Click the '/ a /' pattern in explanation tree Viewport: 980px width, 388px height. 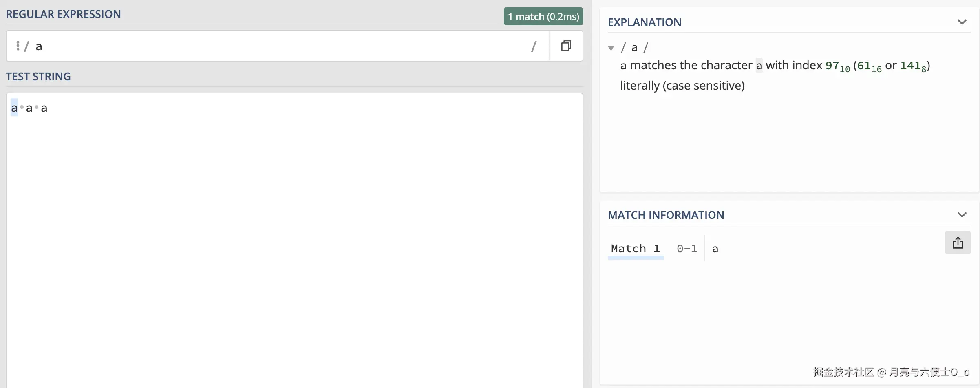(x=634, y=48)
